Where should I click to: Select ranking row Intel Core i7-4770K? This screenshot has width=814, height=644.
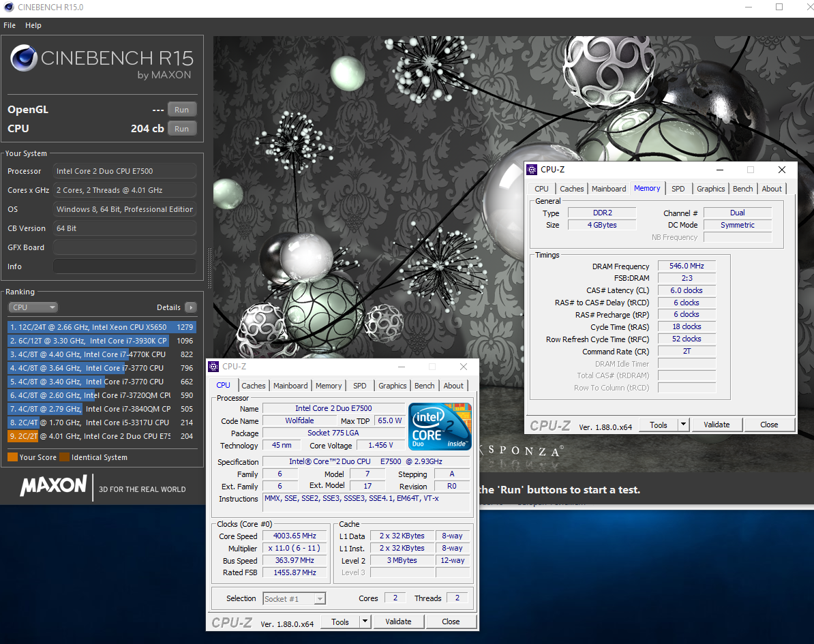coord(102,354)
